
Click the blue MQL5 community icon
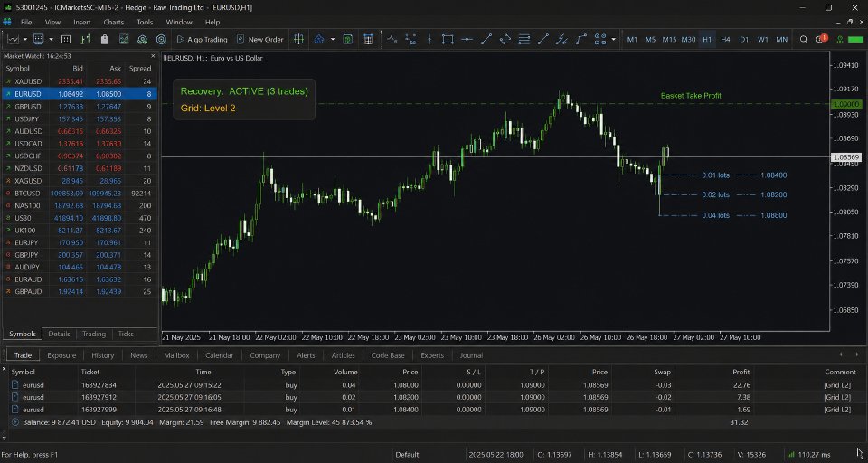pyautogui.click(x=319, y=39)
